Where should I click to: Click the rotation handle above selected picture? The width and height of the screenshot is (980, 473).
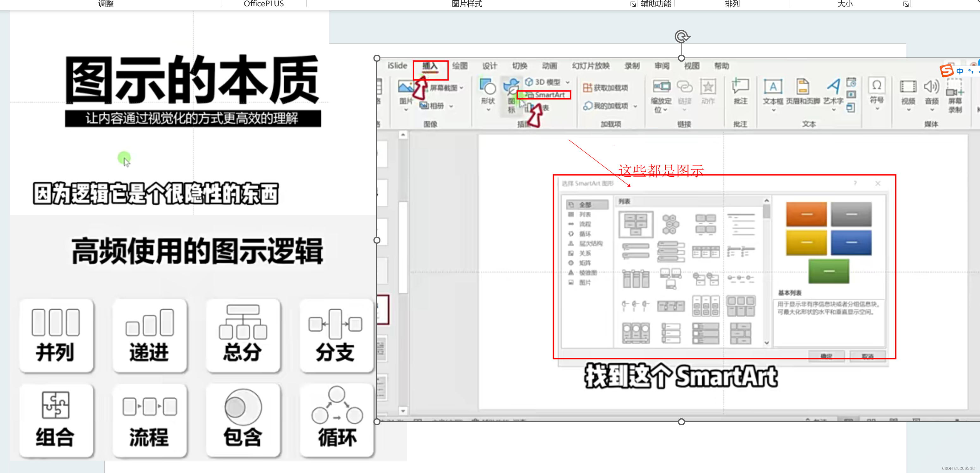coord(681,37)
